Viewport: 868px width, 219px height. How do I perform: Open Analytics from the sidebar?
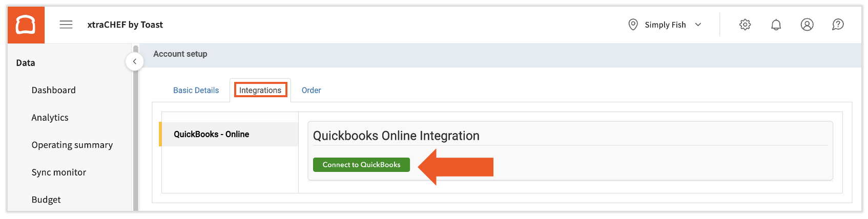[x=50, y=118]
